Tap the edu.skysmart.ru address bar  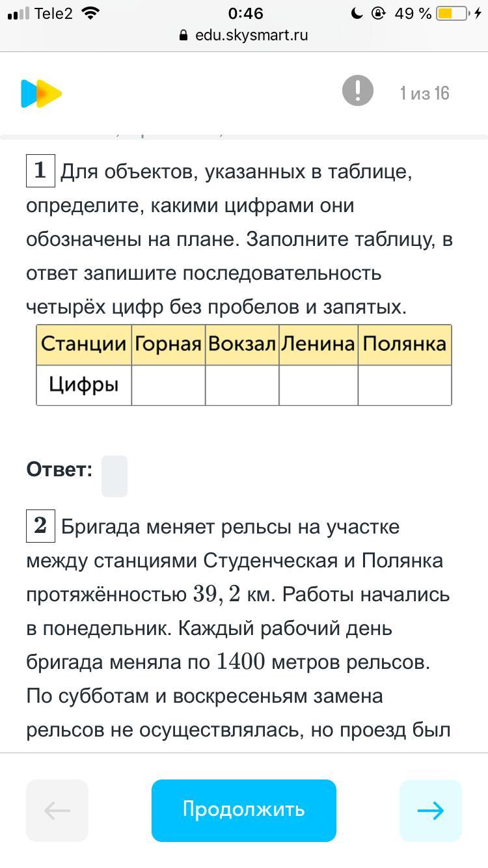coord(244,35)
